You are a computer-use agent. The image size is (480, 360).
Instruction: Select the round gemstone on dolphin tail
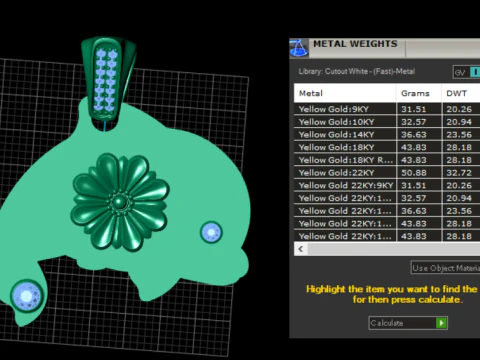(27, 296)
